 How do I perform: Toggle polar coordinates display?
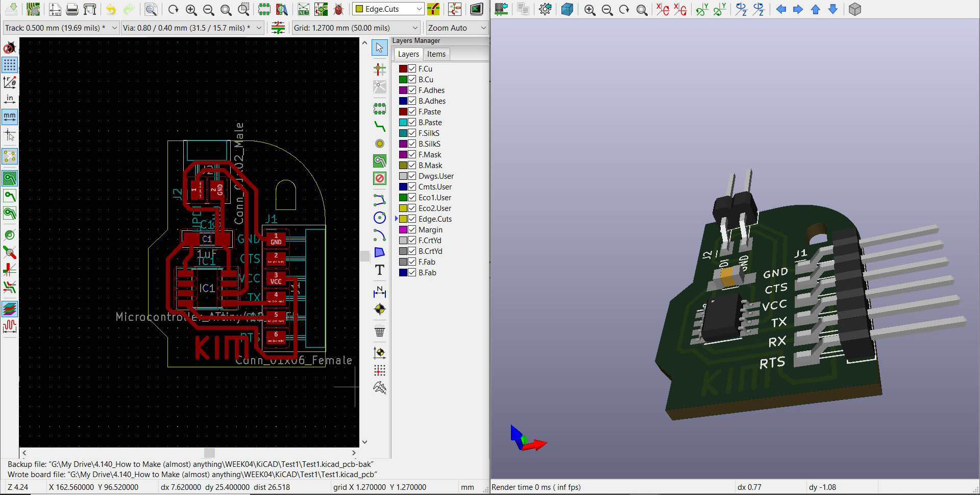(x=10, y=82)
